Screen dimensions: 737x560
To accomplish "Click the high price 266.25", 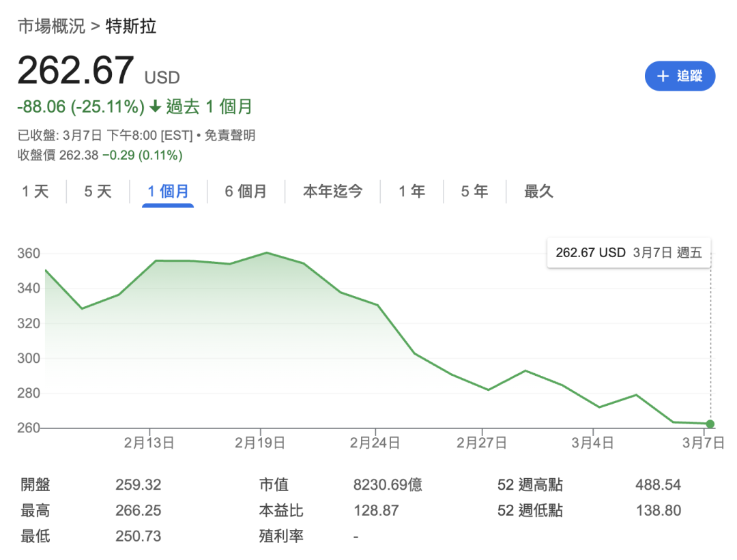I will coord(138,510).
